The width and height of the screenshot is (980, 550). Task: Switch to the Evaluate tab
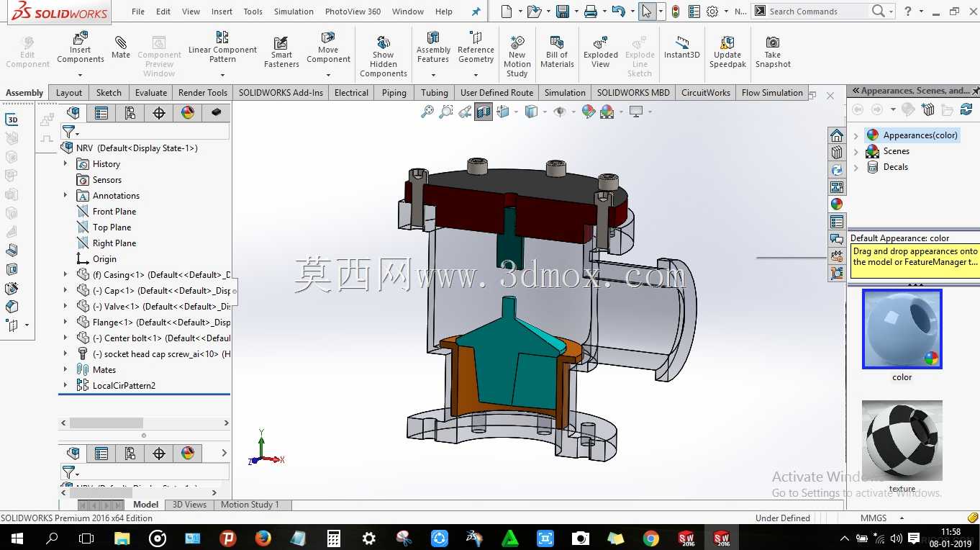(x=151, y=93)
